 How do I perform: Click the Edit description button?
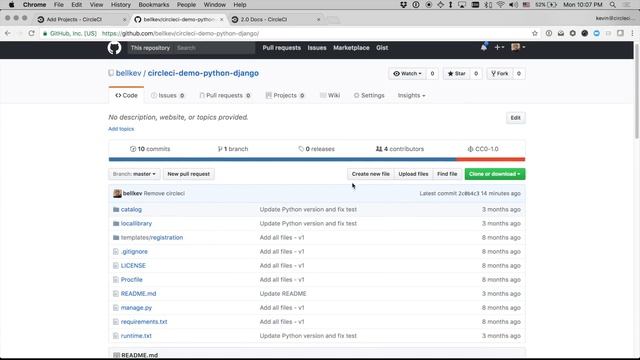516,118
